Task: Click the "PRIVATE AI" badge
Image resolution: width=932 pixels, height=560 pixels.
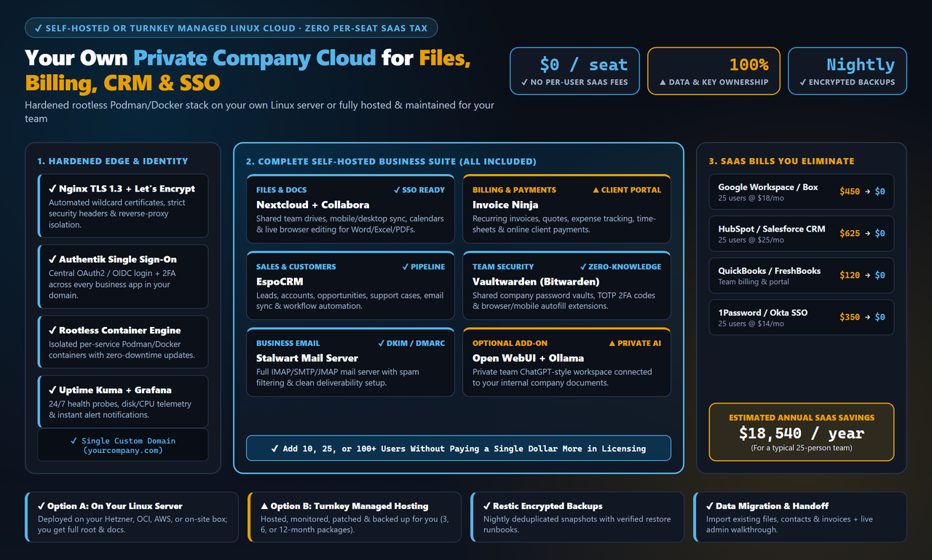Action: pos(635,344)
